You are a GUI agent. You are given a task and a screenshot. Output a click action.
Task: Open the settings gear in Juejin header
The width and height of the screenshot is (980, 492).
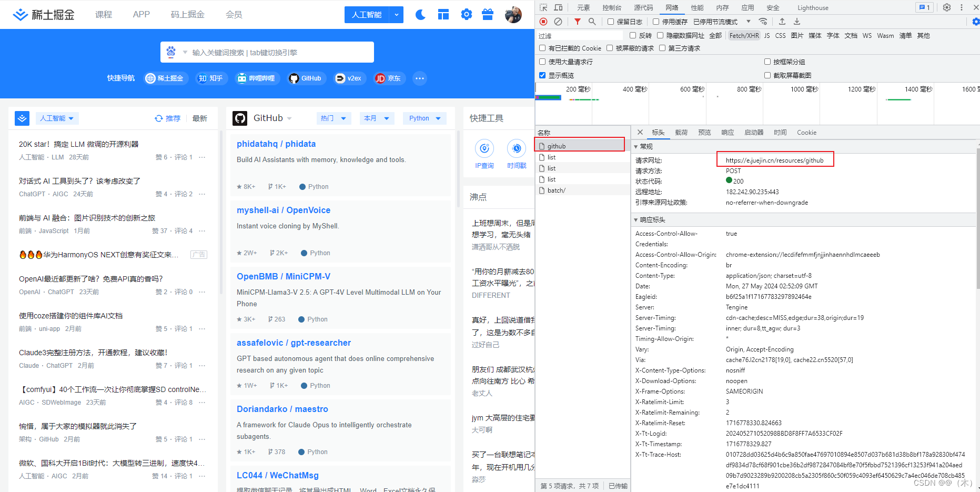pyautogui.click(x=466, y=14)
